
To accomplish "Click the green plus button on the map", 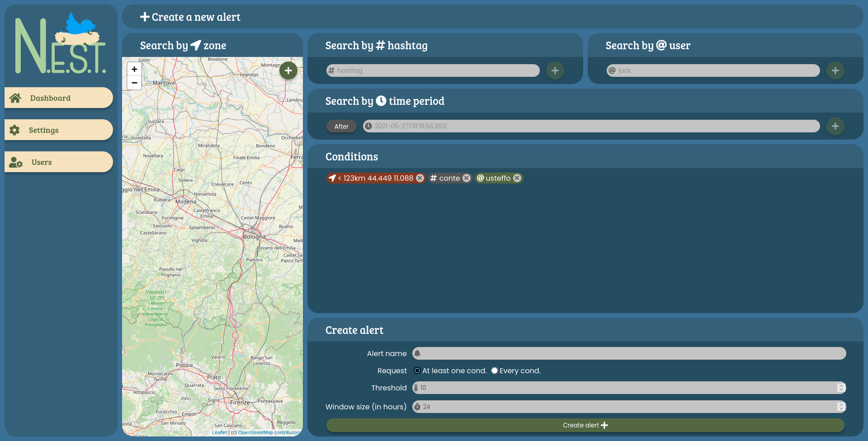I will [288, 70].
